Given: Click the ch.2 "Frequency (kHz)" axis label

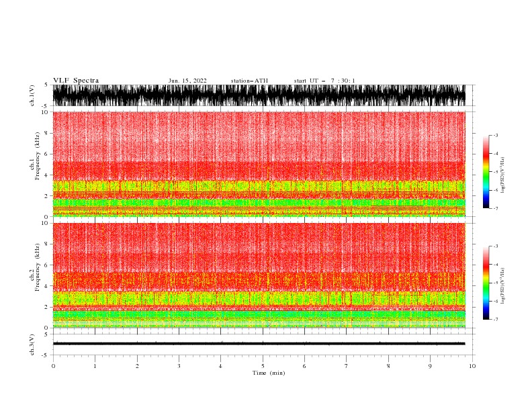Looking at the screenshot, I should coord(38,267).
